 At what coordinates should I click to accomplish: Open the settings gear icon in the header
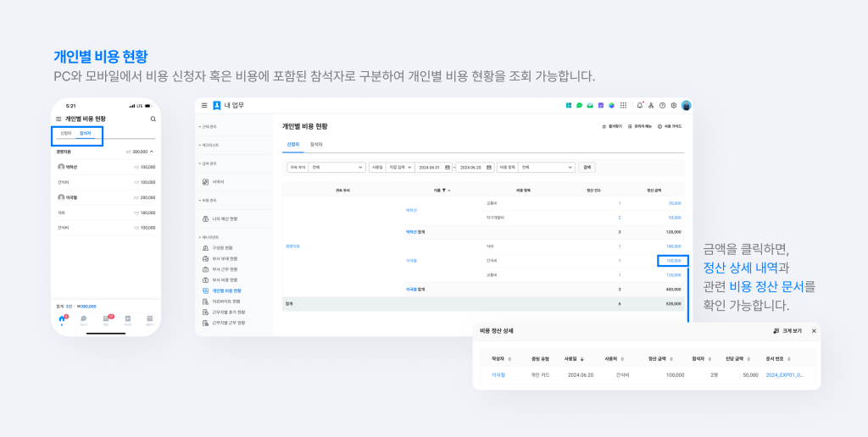tap(674, 105)
